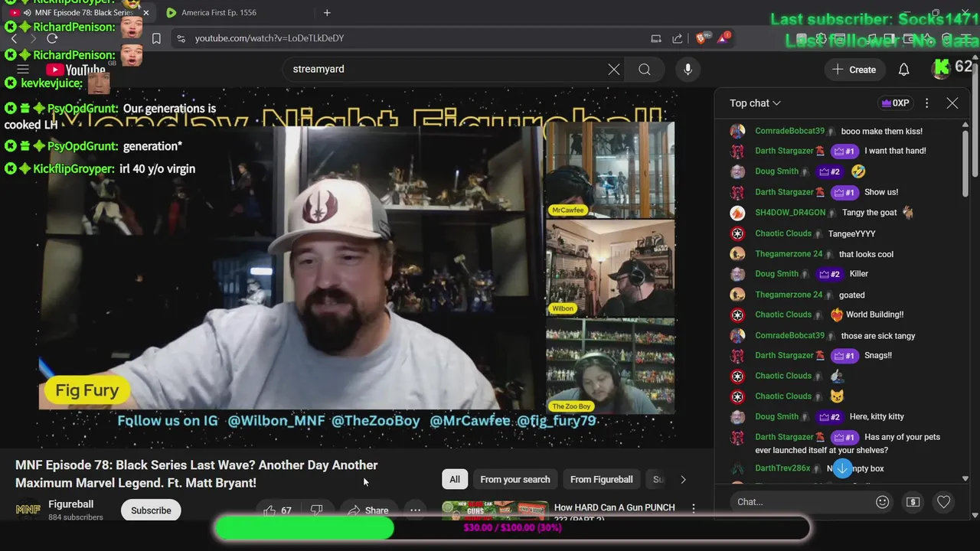Click the Share button under video
The width and height of the screenshot is (980, 551).
[368, 510]
